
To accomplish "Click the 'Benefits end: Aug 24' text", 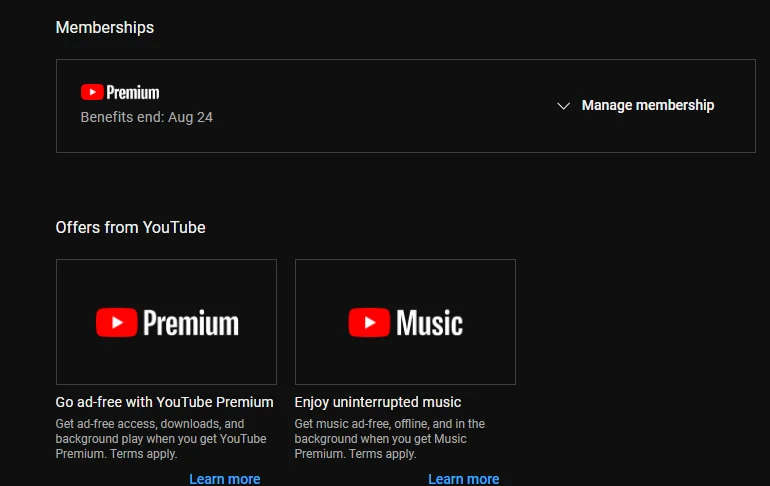I will 147,117.
